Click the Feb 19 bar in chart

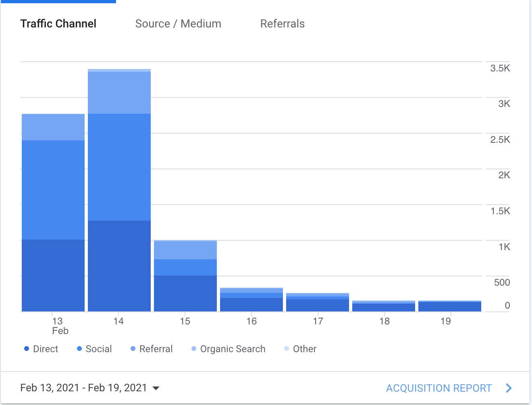tap(450, 307)
